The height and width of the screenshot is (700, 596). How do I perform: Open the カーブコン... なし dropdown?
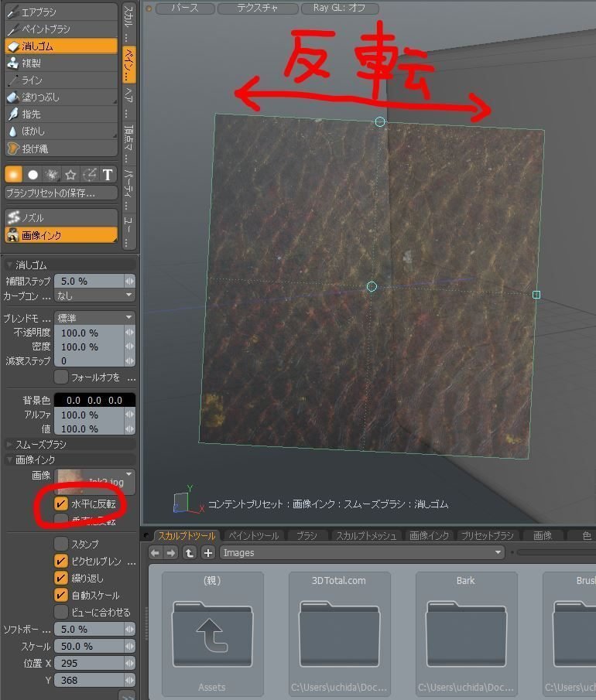coord(94,295)
